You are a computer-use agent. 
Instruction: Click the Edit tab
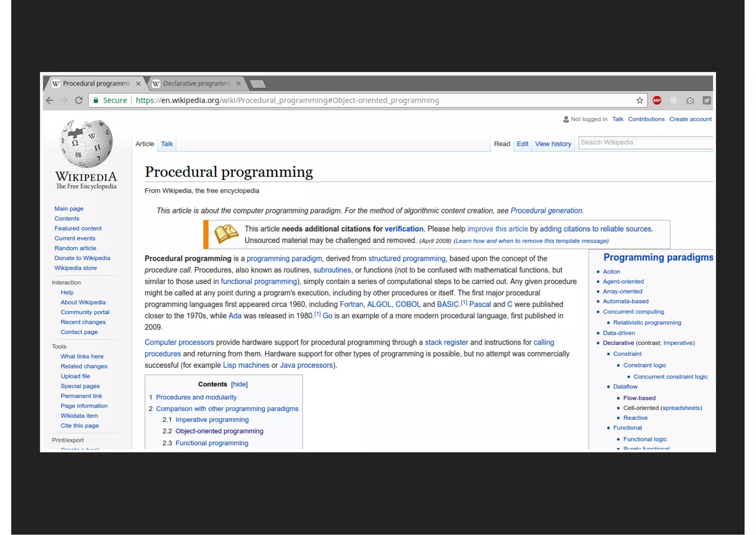[x=522, y=144]
